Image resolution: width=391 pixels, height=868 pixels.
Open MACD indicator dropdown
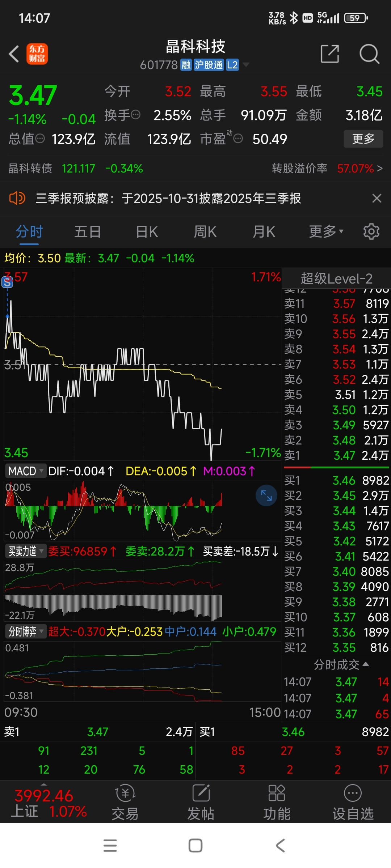(26, 471)
